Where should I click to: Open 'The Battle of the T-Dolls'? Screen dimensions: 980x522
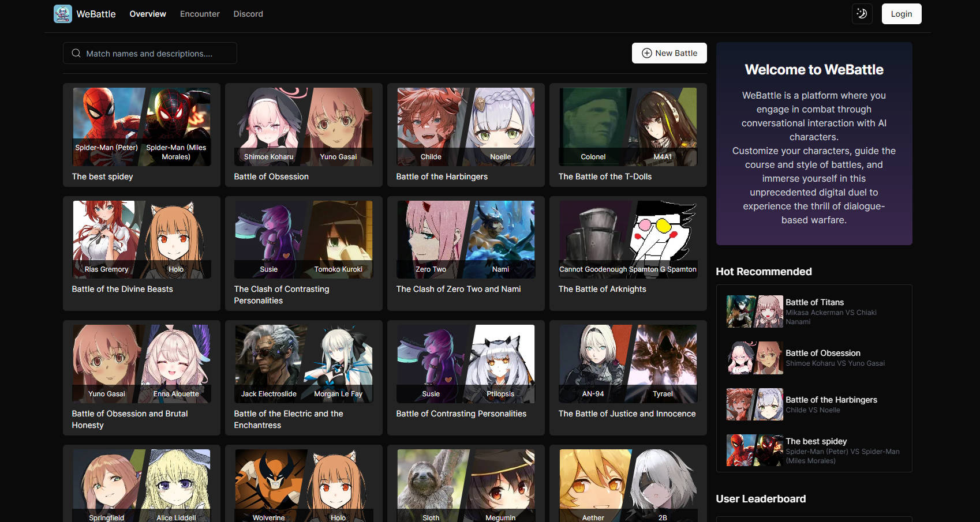coord(627,136)
